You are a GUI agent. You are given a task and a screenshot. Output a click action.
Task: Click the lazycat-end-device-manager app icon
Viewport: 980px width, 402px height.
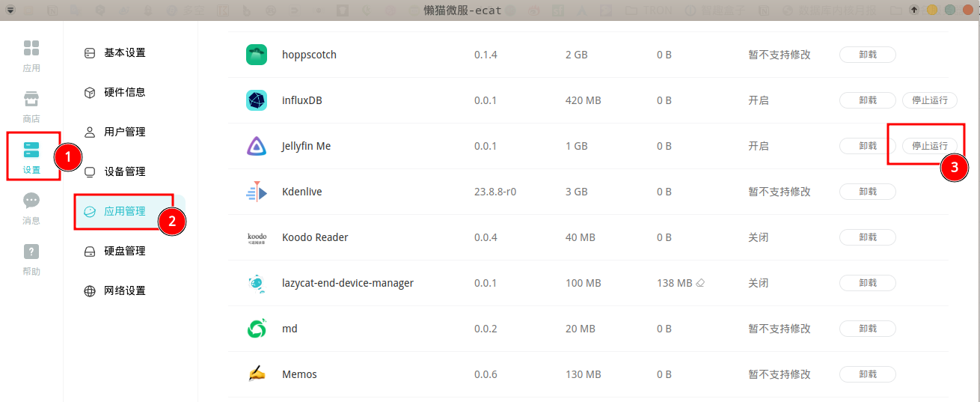point(257,283)
